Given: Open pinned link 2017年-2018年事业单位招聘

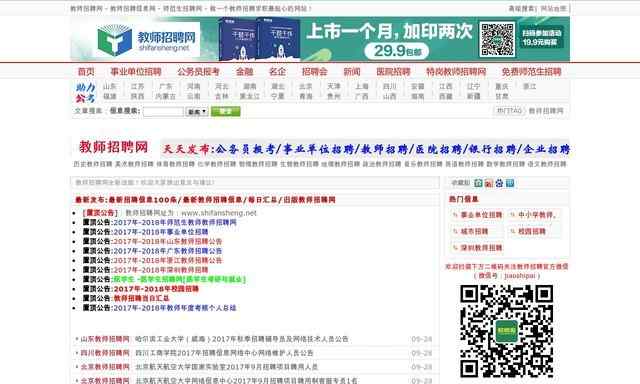Looking at the screenshot, I should coord(161,232).
